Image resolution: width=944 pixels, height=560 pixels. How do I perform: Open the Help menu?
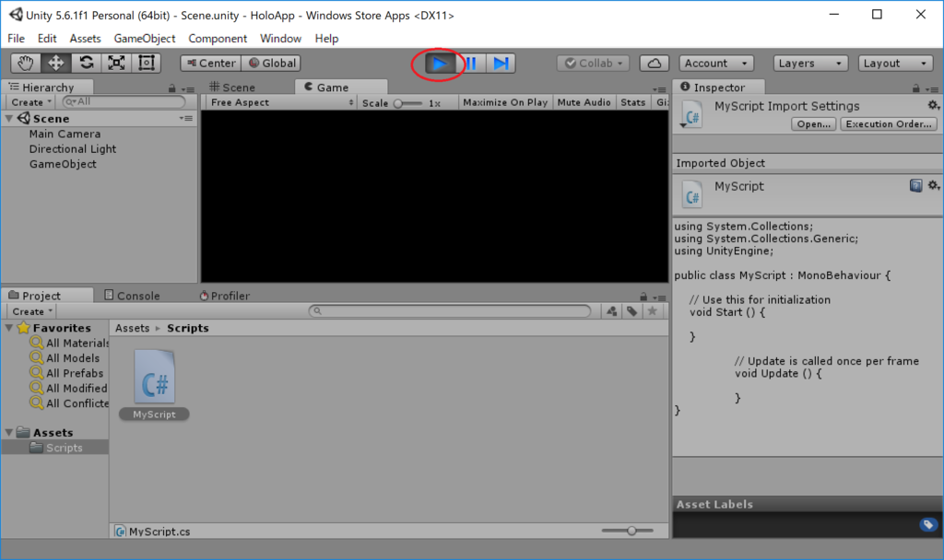326,39
